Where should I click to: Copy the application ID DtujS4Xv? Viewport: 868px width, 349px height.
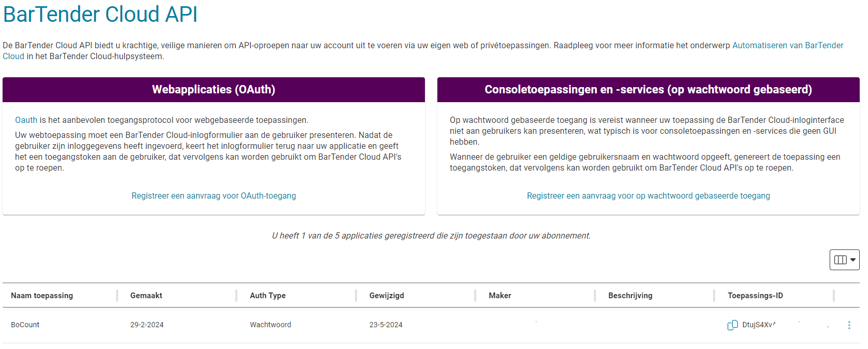[x=732, y=325]
